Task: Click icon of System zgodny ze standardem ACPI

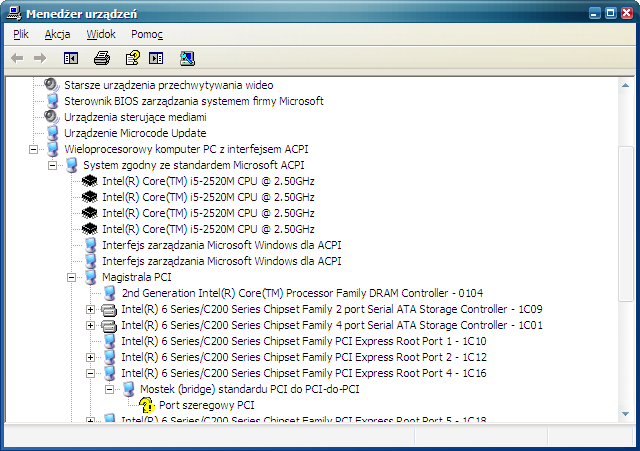Action: point(71,165)
